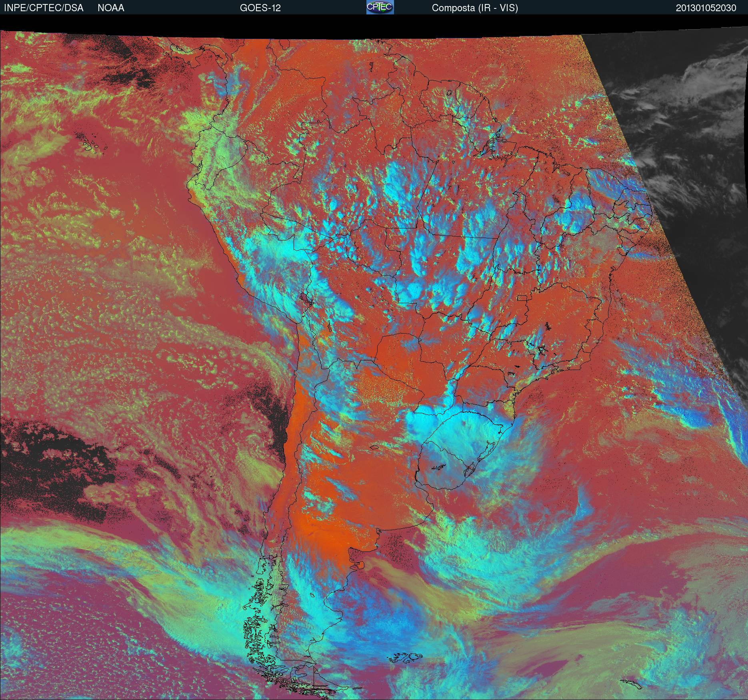Screen dimensions: 748x700
Task: Click the 201301052030 timestamp
Action: click(706, 8)
